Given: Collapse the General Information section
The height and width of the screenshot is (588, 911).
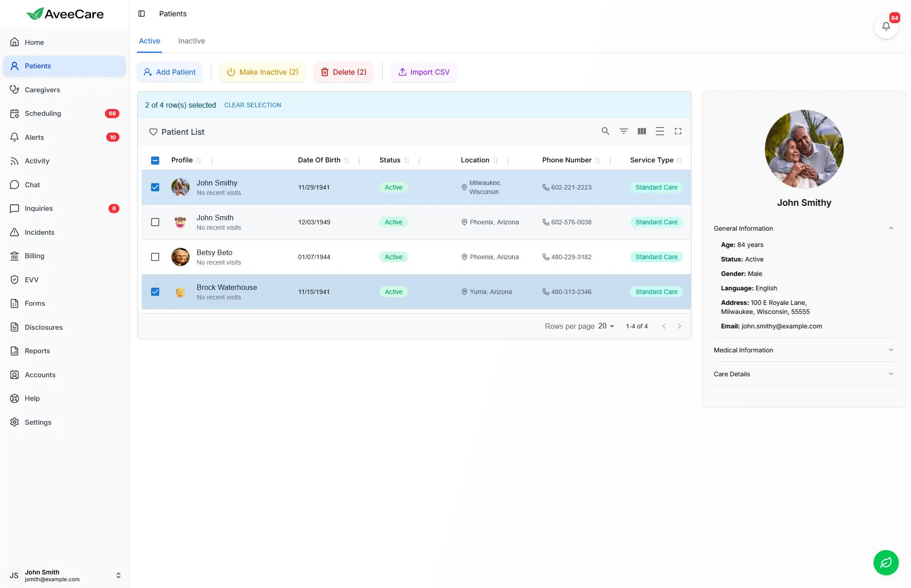Looking at the screenshot, I should [x=891, y=228].
